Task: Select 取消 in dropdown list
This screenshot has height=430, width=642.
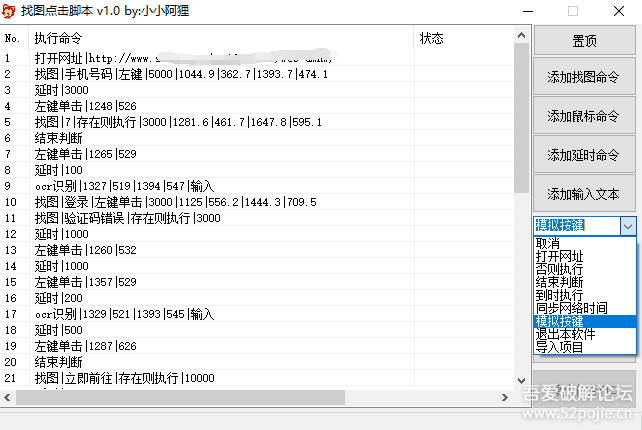Action: point(585,243)
